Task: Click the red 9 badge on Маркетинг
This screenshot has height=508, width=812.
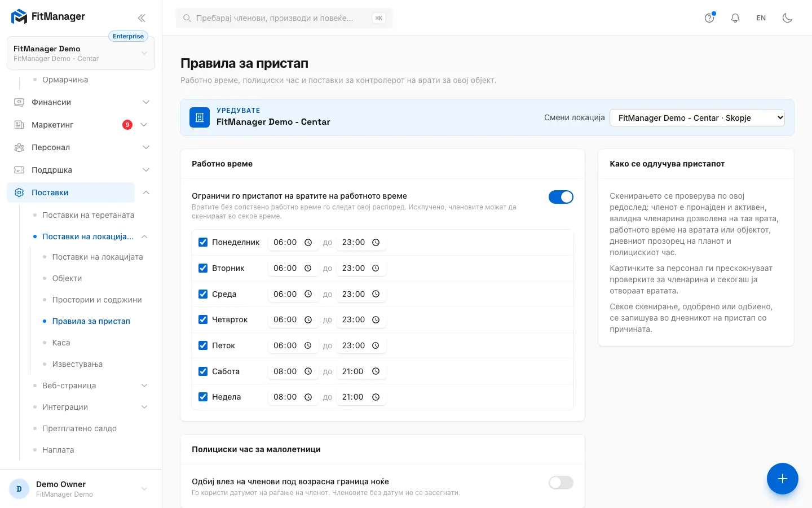Action: point(127,125)
